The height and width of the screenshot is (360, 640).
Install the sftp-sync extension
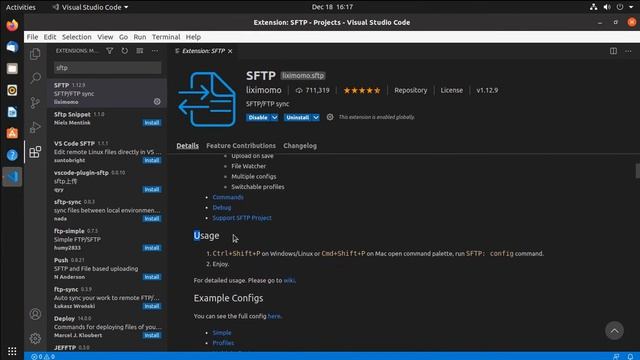point(152,219)
